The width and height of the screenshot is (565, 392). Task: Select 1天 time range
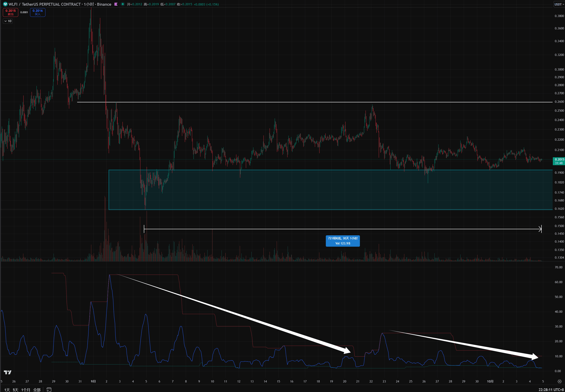(x=7, y=390)
